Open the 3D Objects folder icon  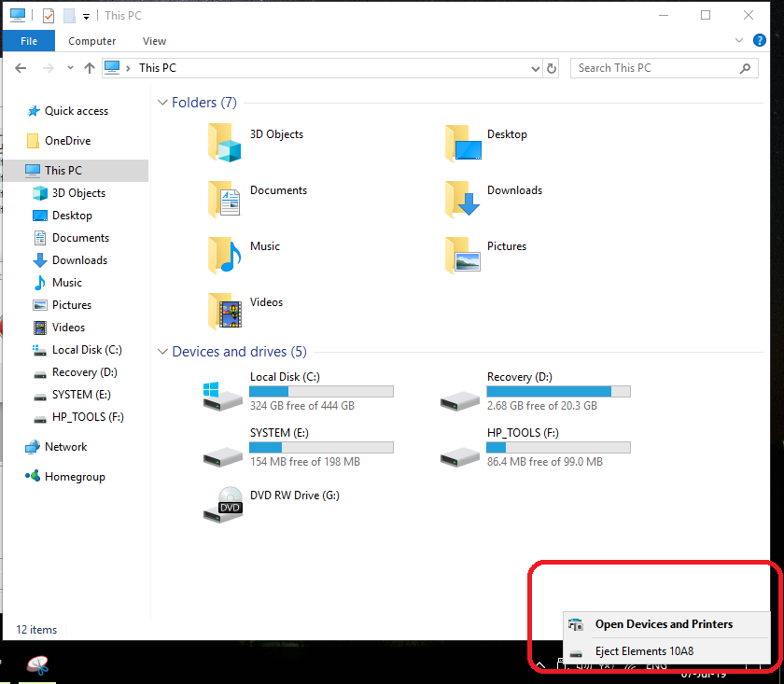pos(224,142)
